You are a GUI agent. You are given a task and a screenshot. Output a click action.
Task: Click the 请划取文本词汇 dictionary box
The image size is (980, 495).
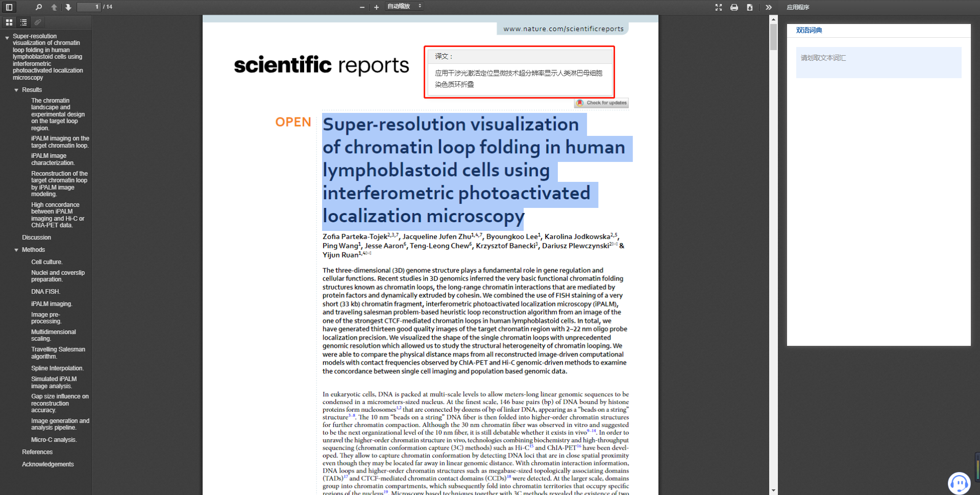(x=878, y=62)
